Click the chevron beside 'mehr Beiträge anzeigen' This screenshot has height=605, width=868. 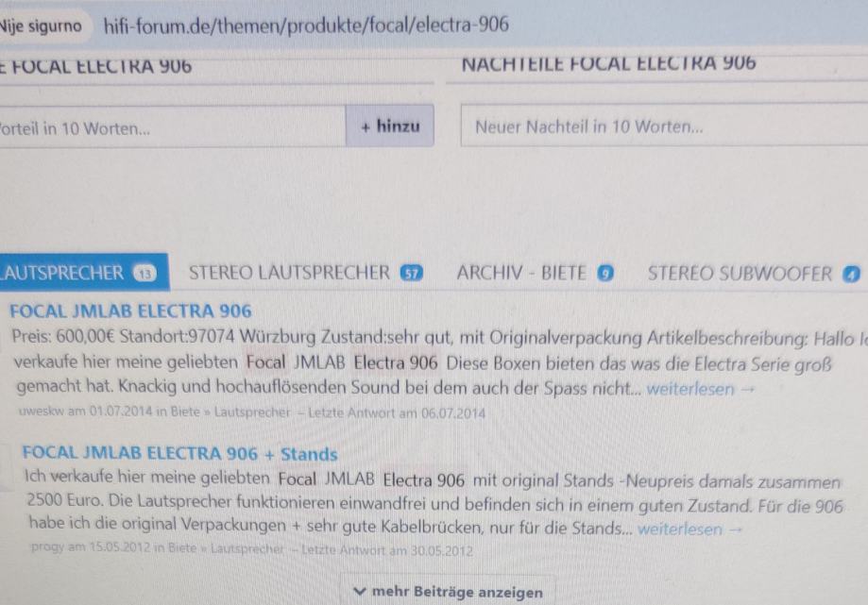[360, 592]
